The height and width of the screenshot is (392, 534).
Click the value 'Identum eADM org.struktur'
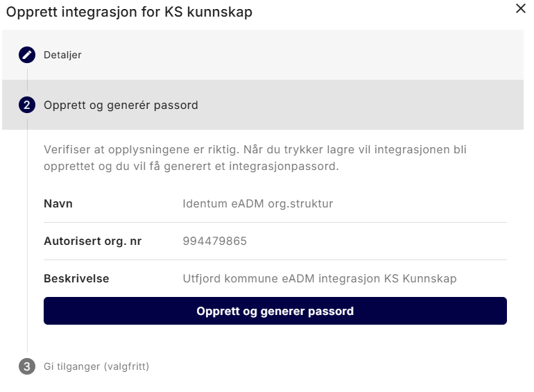tap(258, 204)
